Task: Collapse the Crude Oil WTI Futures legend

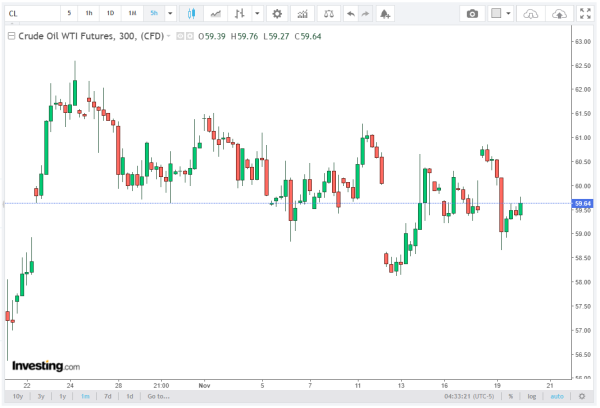Action: 11,35
